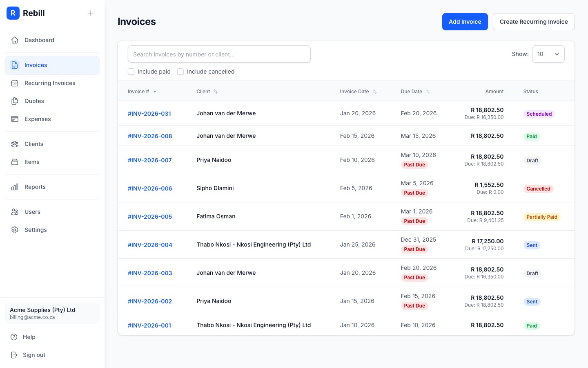The image size is (588, 368).
Task: Click the Rebill logo icon
Action: 13,13
